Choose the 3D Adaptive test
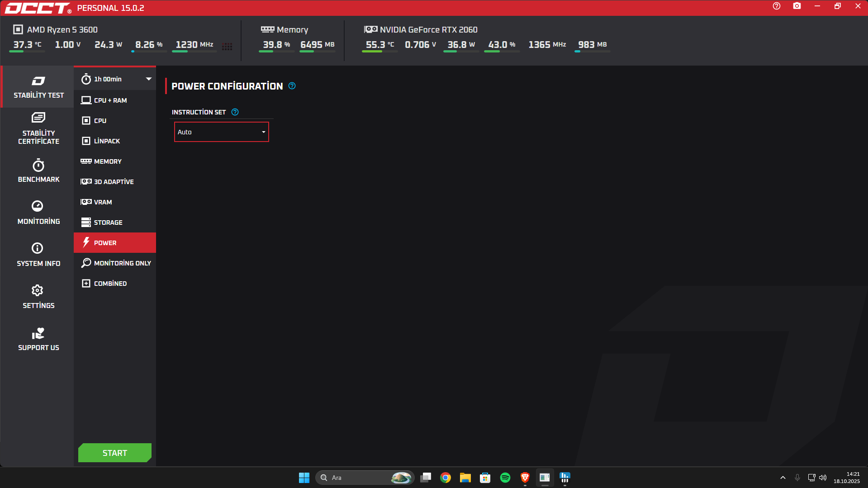868x488 pixels. click(115, 182)
